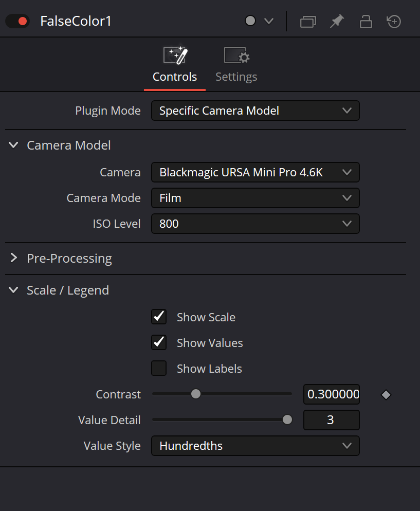Screen dimensions: 420x511
Task: Click the FalseColor1 node name
Action: [76, 21]
